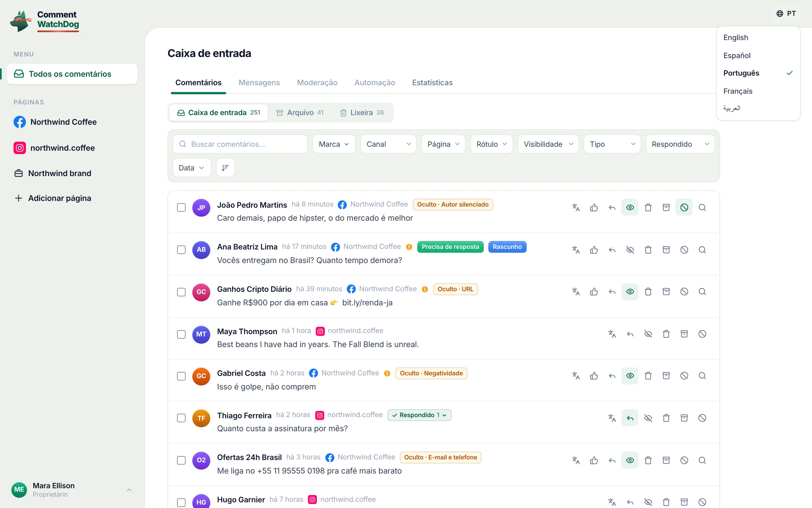Select Ofertas 24h Brasil checkbox

tap(181, 460)
